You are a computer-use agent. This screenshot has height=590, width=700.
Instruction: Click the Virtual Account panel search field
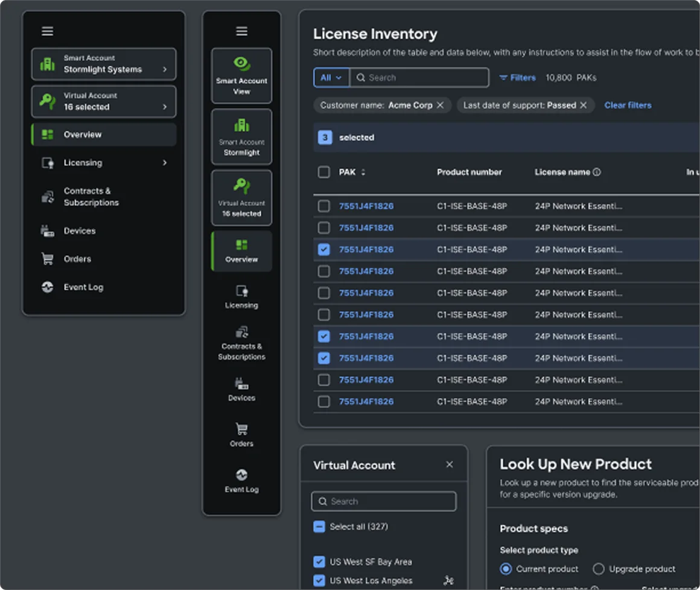point(384,501)
